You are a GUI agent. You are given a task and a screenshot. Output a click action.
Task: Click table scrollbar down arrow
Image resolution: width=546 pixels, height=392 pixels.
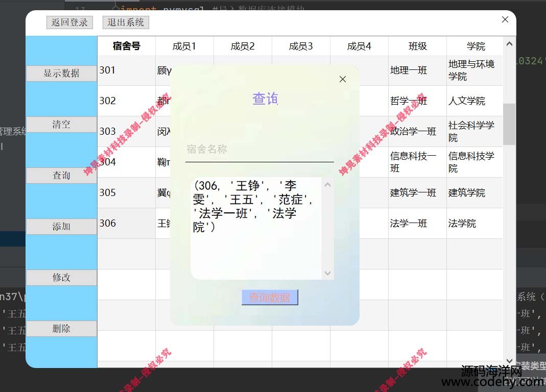pos(509,361)
